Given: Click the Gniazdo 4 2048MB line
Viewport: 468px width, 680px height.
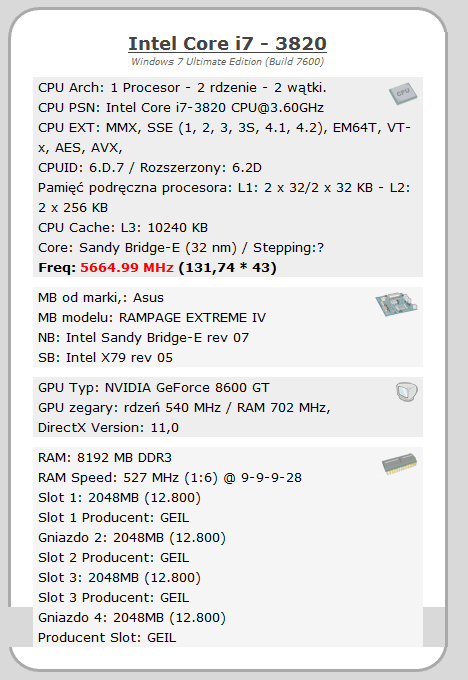Looking at the screenshot, I should coord(132,618).
